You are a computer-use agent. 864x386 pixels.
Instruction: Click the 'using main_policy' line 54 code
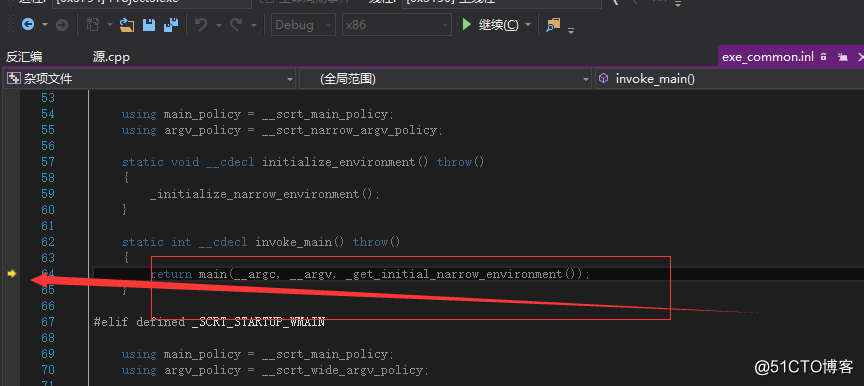click(258, 114)
